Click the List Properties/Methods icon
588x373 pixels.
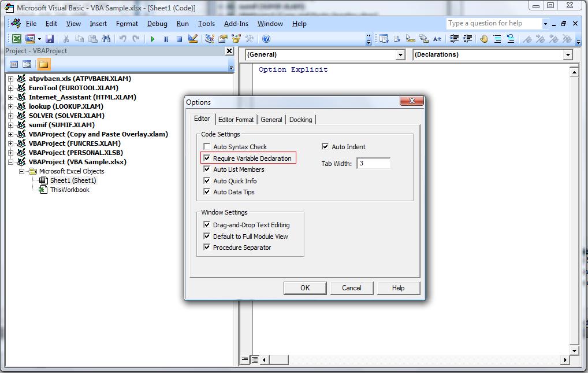(x=384, y=39)
